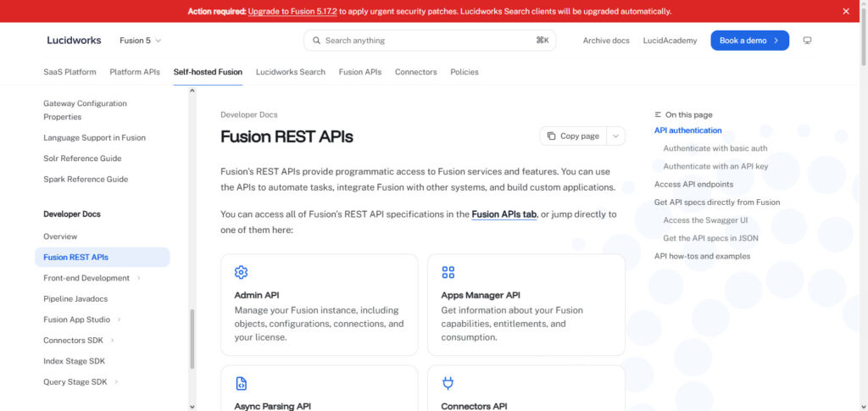Image resolution: width=868 pixels, height=411 pixels.
Task: Open Connectors SDK in the sidebar
Action: pos(73,340)
